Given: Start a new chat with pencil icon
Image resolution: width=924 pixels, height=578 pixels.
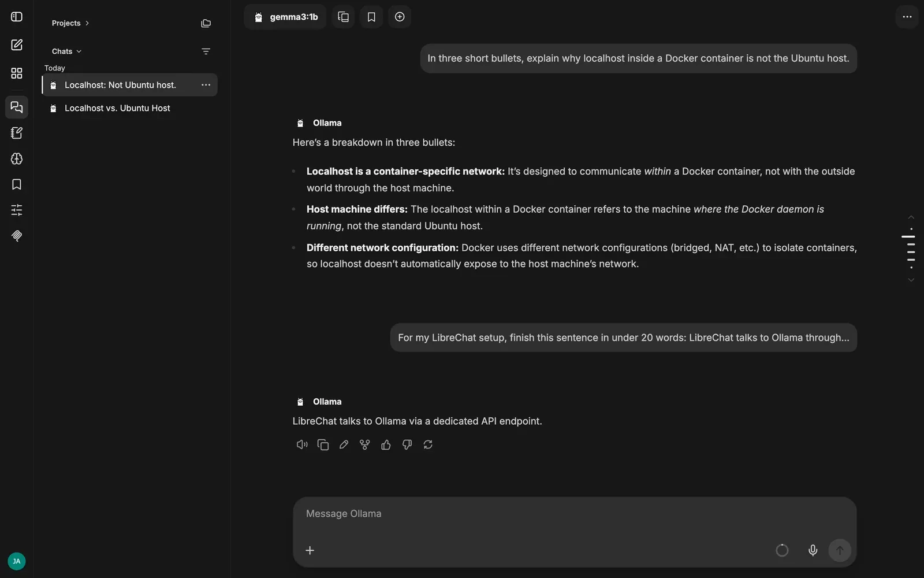Looking at the screenshot, I should (17, 45).
